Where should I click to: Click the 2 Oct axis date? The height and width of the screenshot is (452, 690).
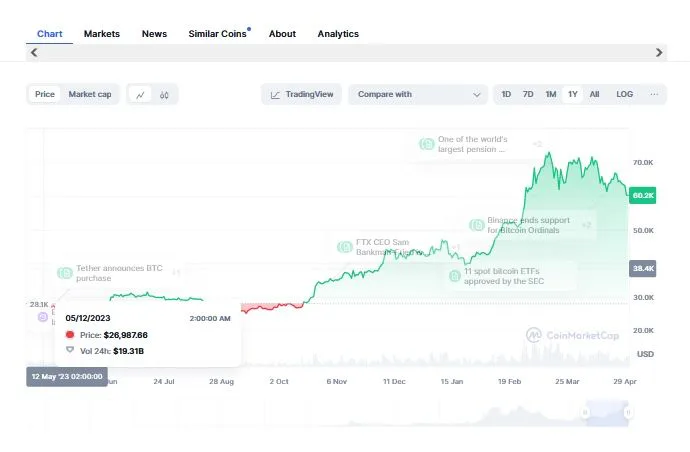coord(279,382)
